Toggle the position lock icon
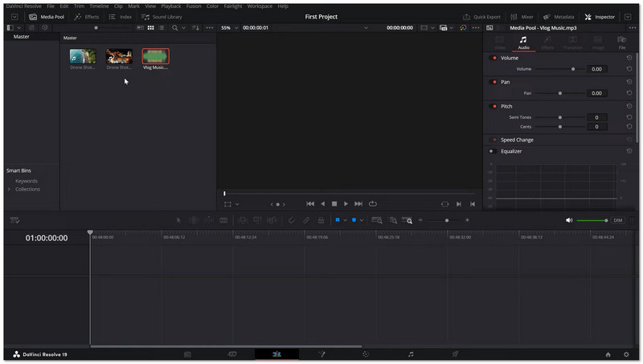 321,220
